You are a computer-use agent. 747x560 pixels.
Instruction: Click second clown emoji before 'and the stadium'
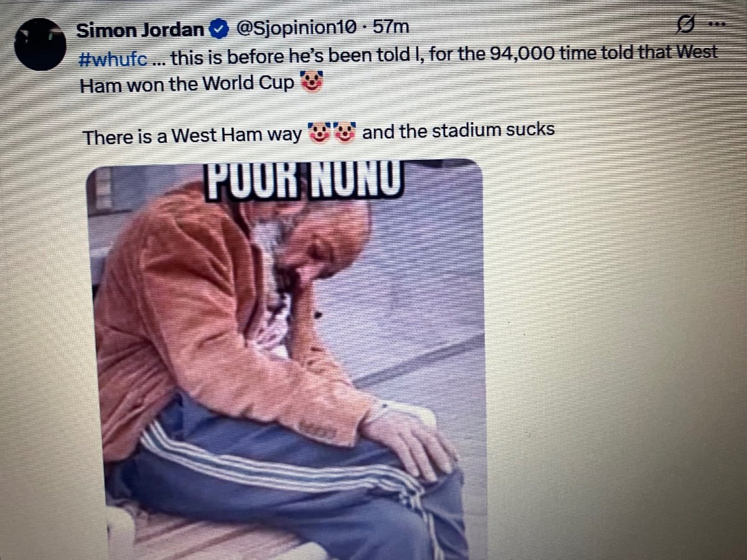[x=344, y=132]
